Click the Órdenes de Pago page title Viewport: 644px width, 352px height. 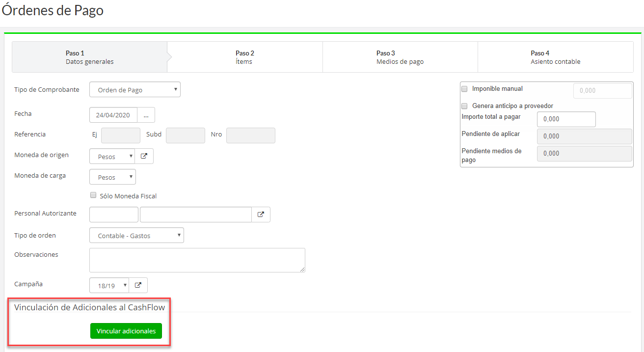53,10
